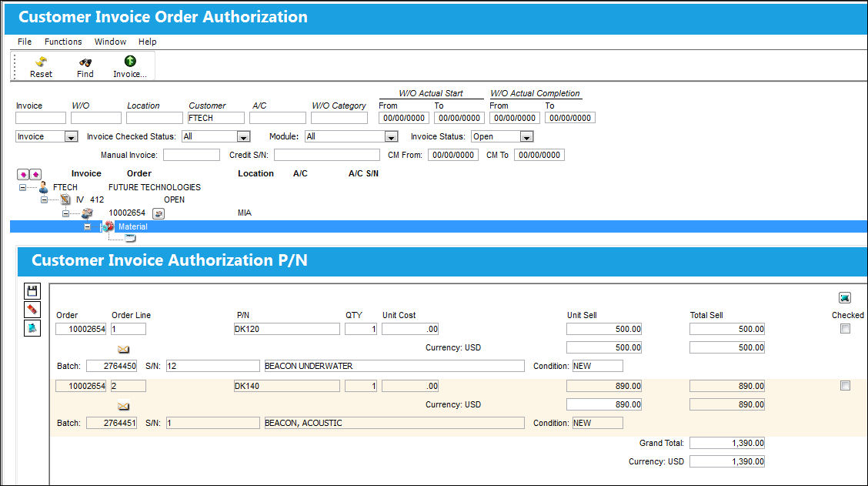Open the Functions menu

[63, 42]
